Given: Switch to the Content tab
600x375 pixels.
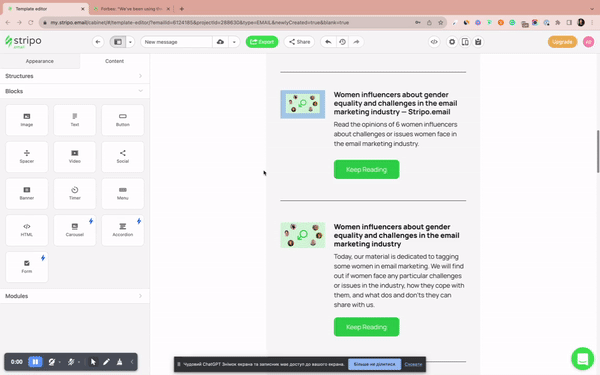Looking at the screenshot, I should (x=114, y=61).
